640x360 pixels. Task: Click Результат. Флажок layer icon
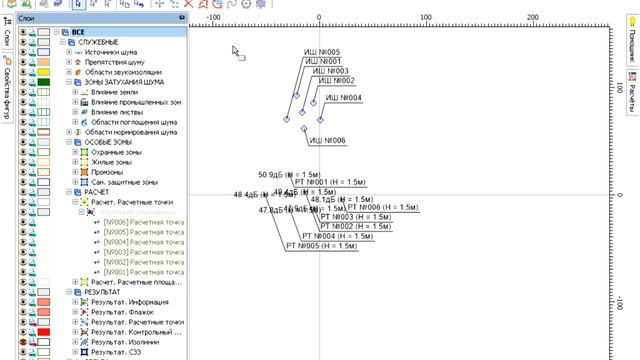point(84,312)
